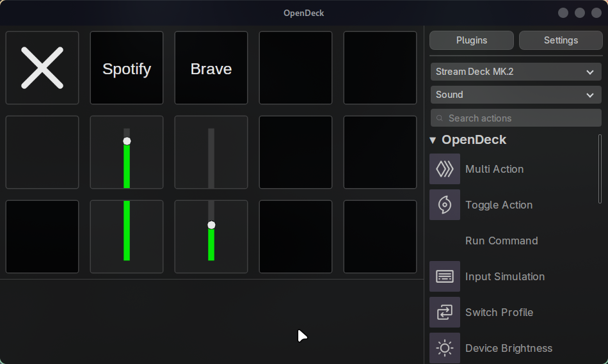This screenshot has width=608, height=364.
Task: Click the Input Simulation icon
Action: pyautogui.click(x=445, y=276)
